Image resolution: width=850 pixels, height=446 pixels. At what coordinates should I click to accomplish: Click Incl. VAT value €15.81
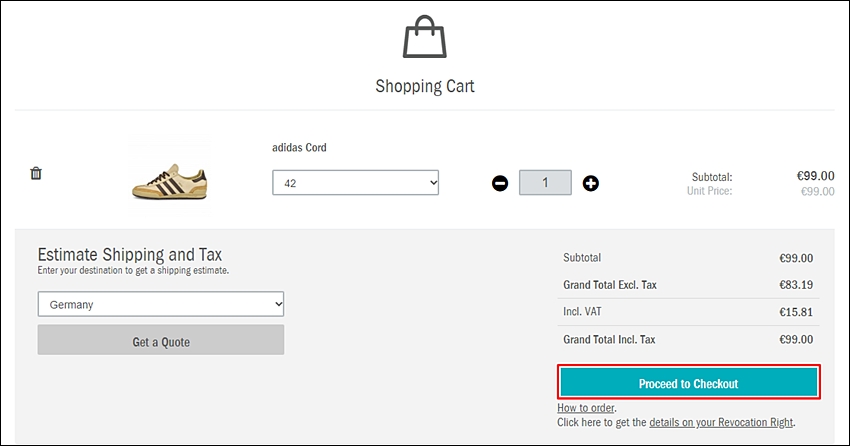point(796,312)
